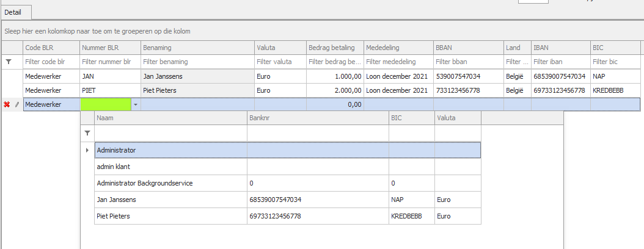The image size is (644, 249).
Task: Click BBAN 733123456778 cell
Action: pyautogui.click(x=469, y=90)
